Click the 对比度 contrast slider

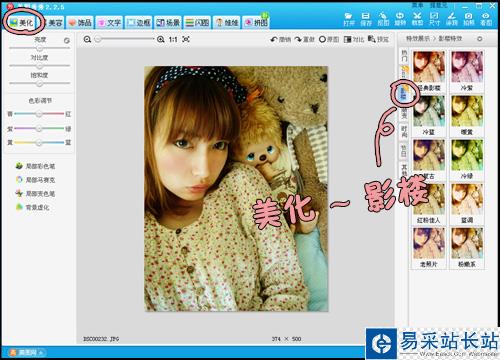pyautogui.click(x=40, y=66)
